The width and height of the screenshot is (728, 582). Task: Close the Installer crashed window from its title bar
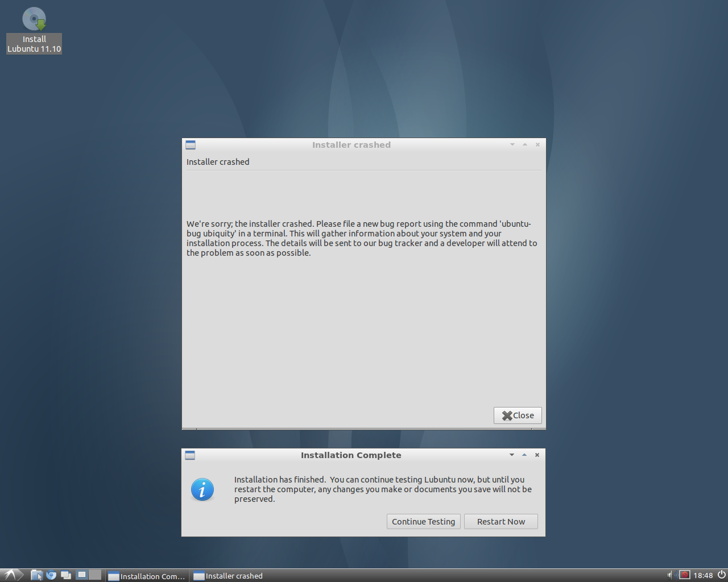coord(537,145)
